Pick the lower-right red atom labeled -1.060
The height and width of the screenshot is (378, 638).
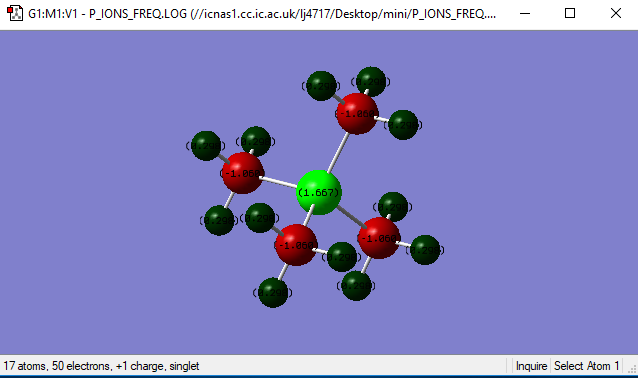tap(379, 238)
